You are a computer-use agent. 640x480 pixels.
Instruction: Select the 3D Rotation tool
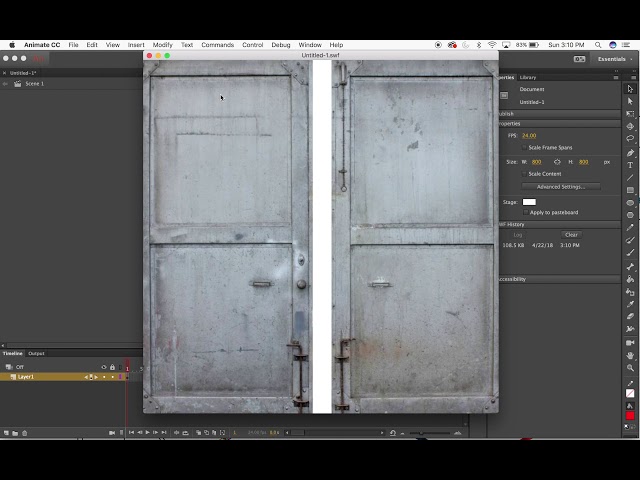[630, 126]
